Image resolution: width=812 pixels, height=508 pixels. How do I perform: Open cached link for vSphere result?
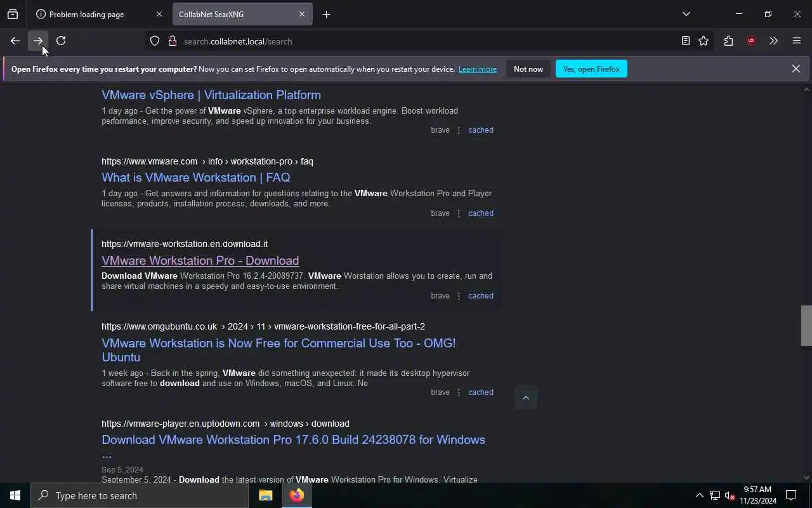[x=481, y=130]
